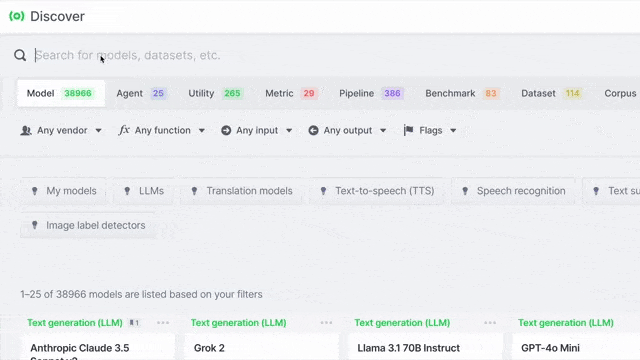This screenshot has width=640, height=360.
Task: Click the lightbulb icon on Speech recognition
Action: point(465,191)
